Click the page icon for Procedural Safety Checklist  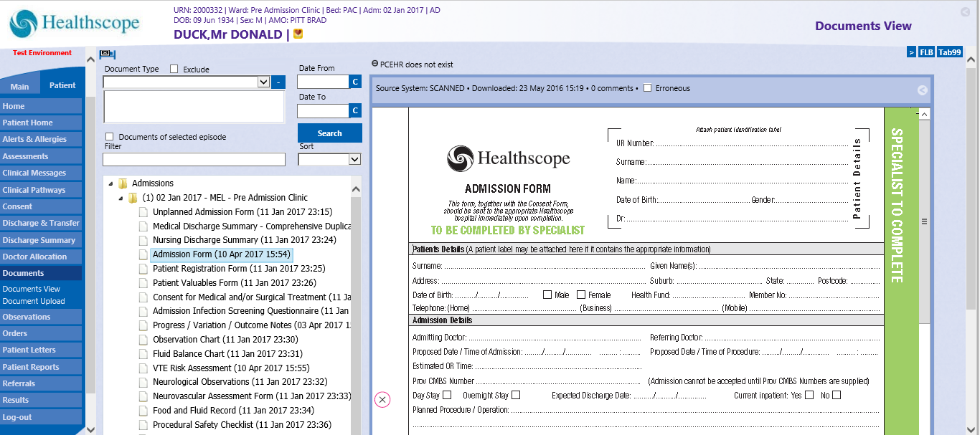143,425
